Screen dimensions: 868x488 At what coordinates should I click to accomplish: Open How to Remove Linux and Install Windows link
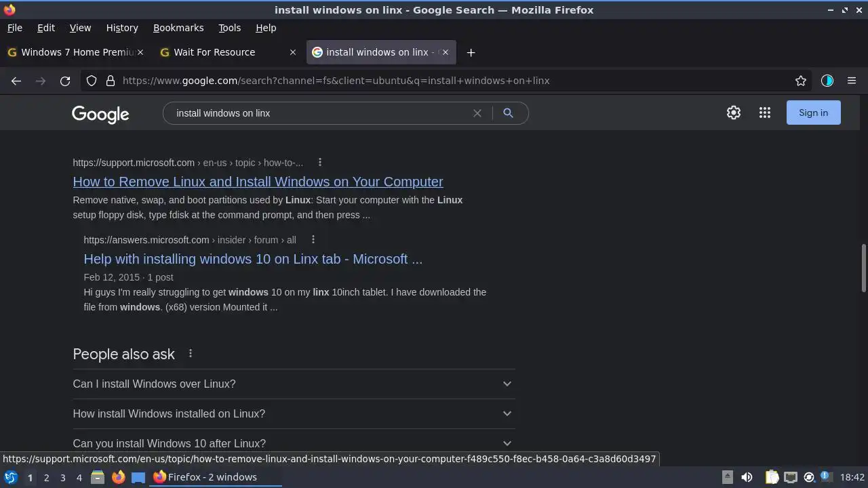click(x=258, y=182)
